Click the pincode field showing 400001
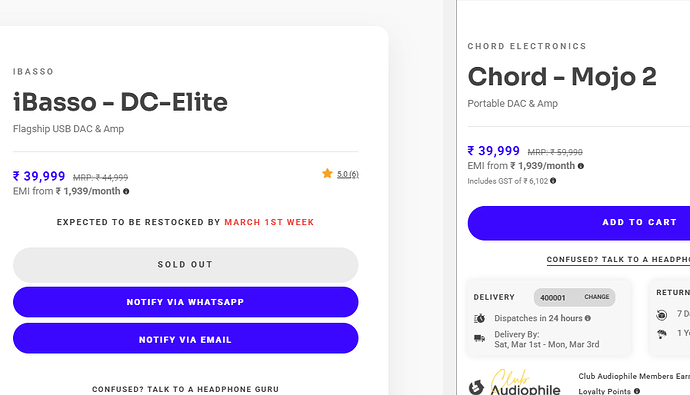 (x=574, y=297)
